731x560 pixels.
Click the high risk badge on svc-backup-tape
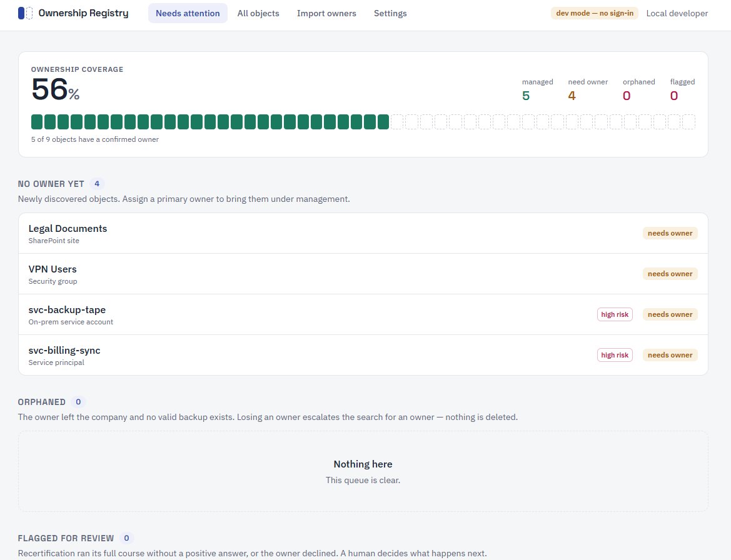click(x=615, y=314)
